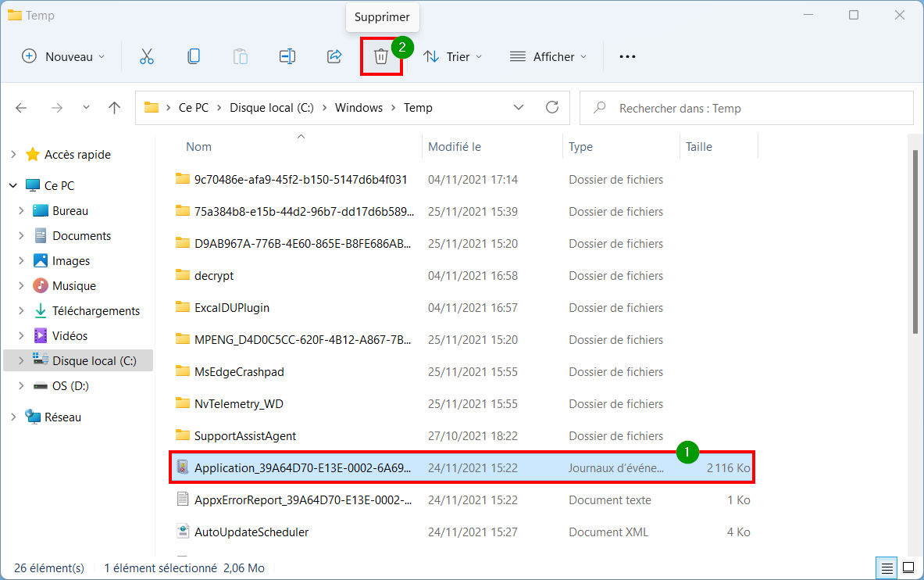Viewport: 924px width, 580px height.
Task: Open the Nouveau dropdown
Action: [63, 56]
